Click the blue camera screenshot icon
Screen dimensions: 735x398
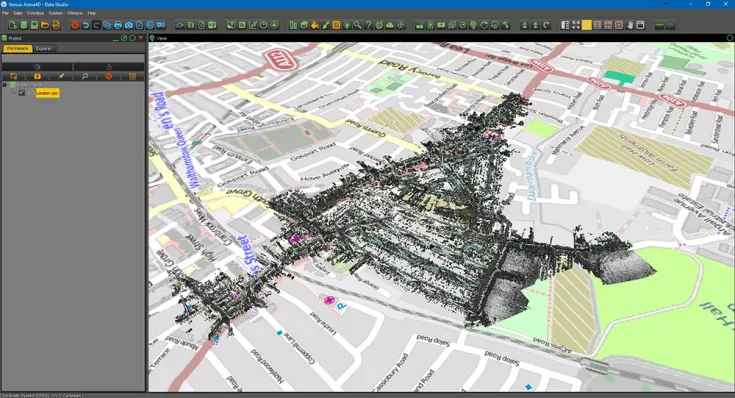128,25
